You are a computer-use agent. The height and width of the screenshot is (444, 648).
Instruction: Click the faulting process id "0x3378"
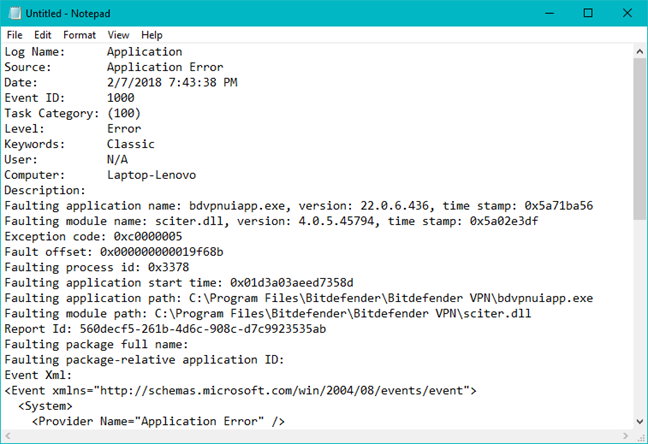click(169, 267)
